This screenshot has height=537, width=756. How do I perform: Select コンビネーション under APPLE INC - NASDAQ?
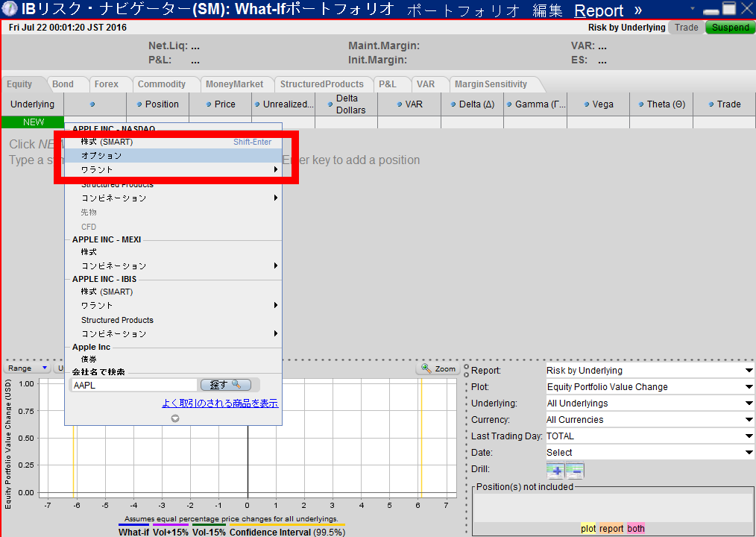pyautogui.click(x=173, y=198)
